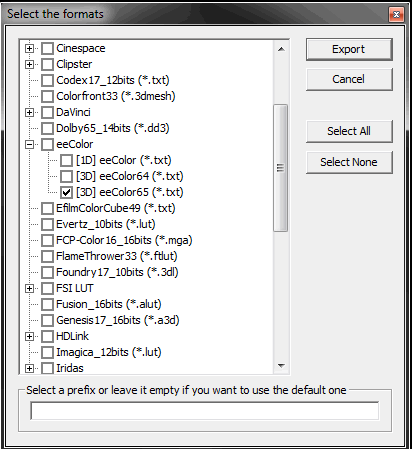Expand the DaVinci tree node
The image size is (412, 449).
point(29,112)
